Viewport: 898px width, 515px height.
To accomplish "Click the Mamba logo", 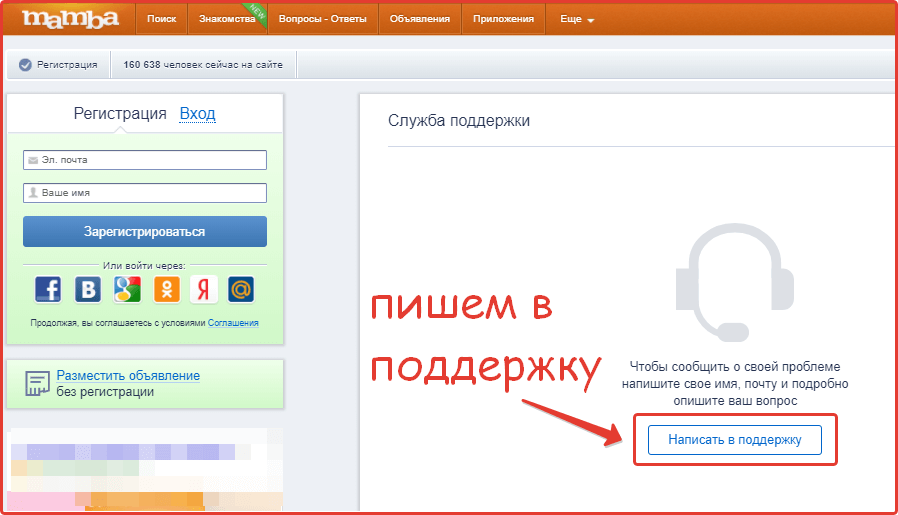I will pos(70,18).
